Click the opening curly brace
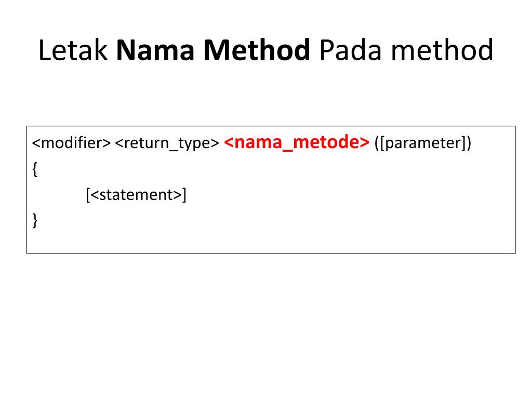The height and width of the screenshot is (399, 532). click(35, 170)
